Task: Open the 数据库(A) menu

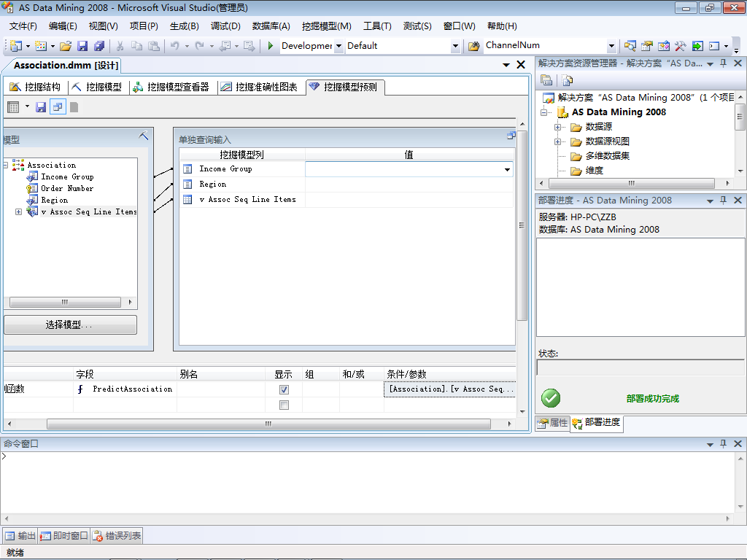Action: point(271,26)
